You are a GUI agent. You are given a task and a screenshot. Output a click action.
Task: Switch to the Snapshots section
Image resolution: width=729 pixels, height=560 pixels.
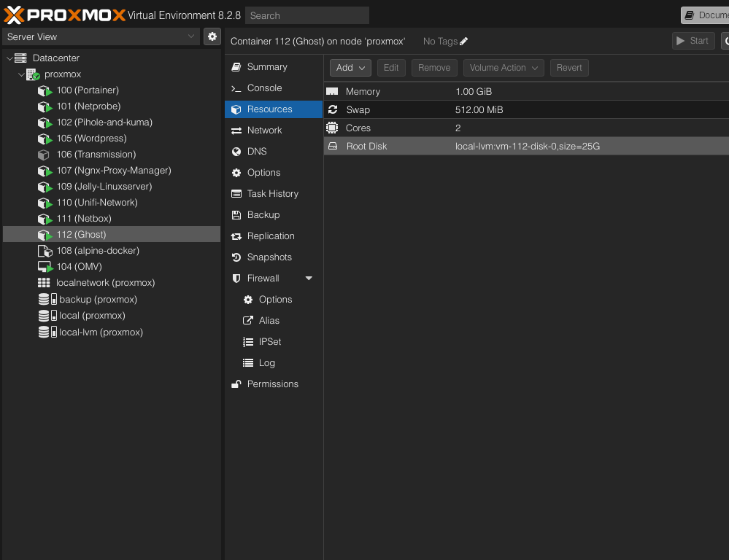269,257
